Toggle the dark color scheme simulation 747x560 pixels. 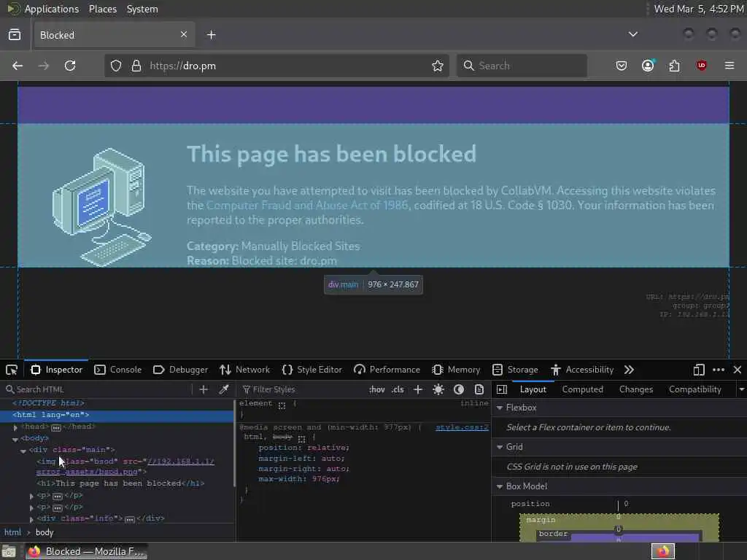(459, 389)
